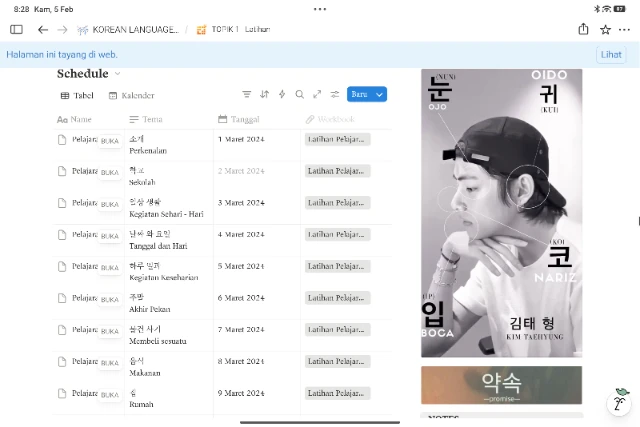Expand the Schedule title dropdown chevron
The height and width of the screenshot is (427, 640).
click(x=118, y=74)
